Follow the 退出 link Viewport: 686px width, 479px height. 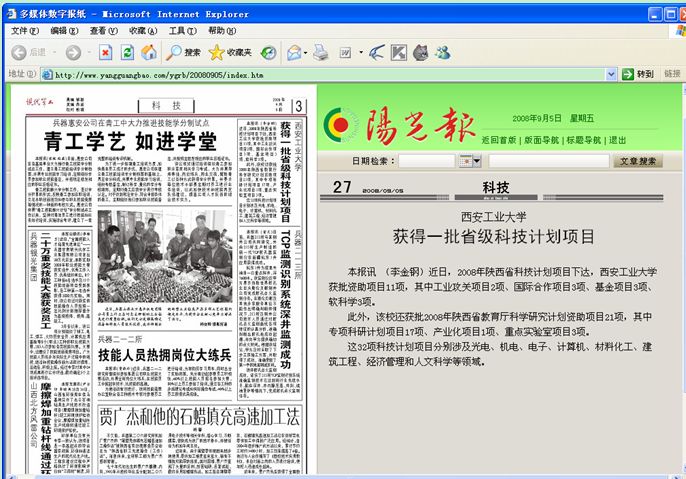(x=617, y=140)
